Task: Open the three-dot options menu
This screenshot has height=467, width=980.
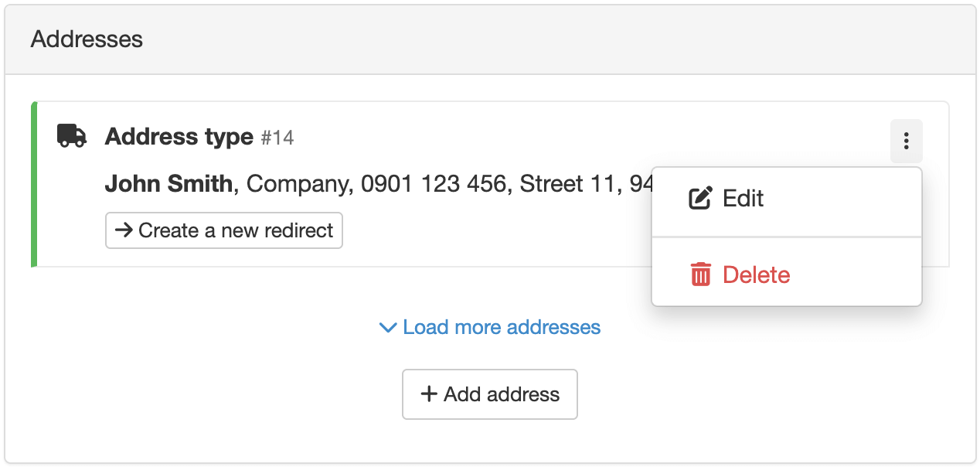Action: click(x=906, y=141)
